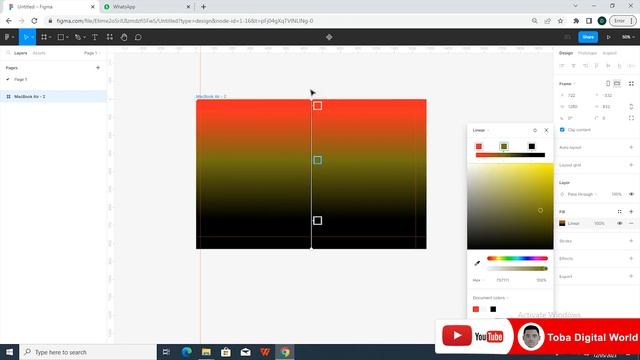Open zoom level dropdown
Image resolution: width=640 pixels, height=360 pixels.
point(628,37)
